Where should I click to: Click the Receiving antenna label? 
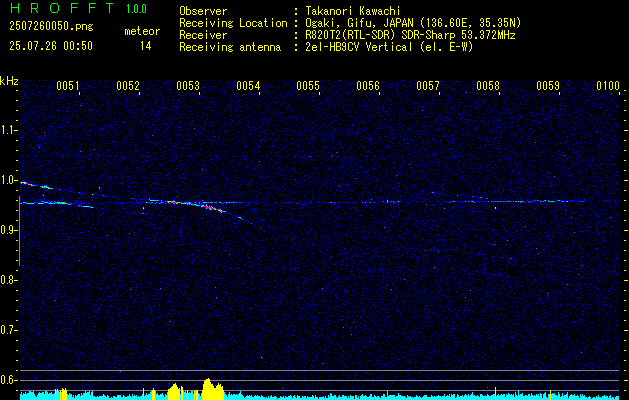tap(230, 47)
